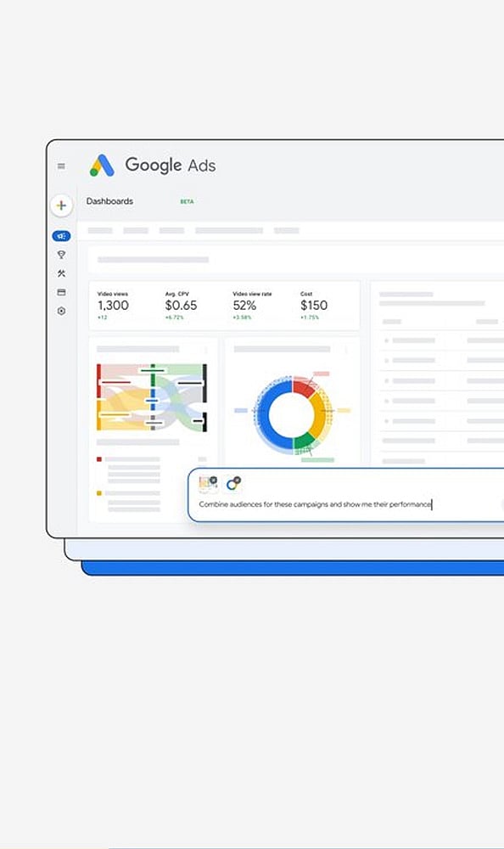504x849 pixels.
Task: Click the +3.58% change under view rate
Action: pyautogui.click(x=242, y=318)
